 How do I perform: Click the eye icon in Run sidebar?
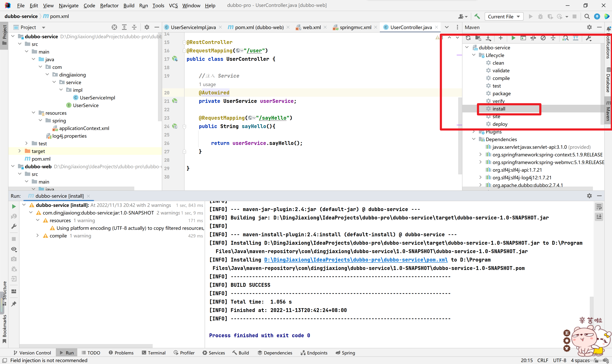(x=14, y=249)
